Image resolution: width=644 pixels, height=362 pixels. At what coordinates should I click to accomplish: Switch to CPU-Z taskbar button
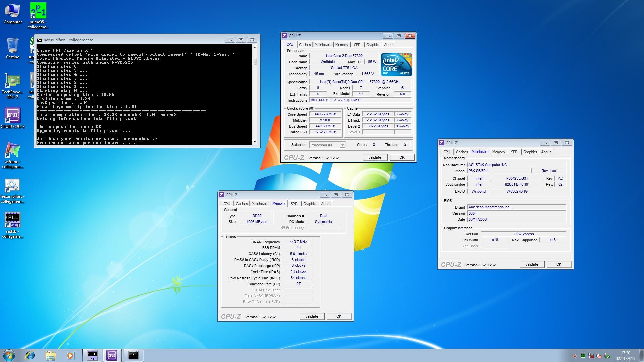(x=112, y=355)
